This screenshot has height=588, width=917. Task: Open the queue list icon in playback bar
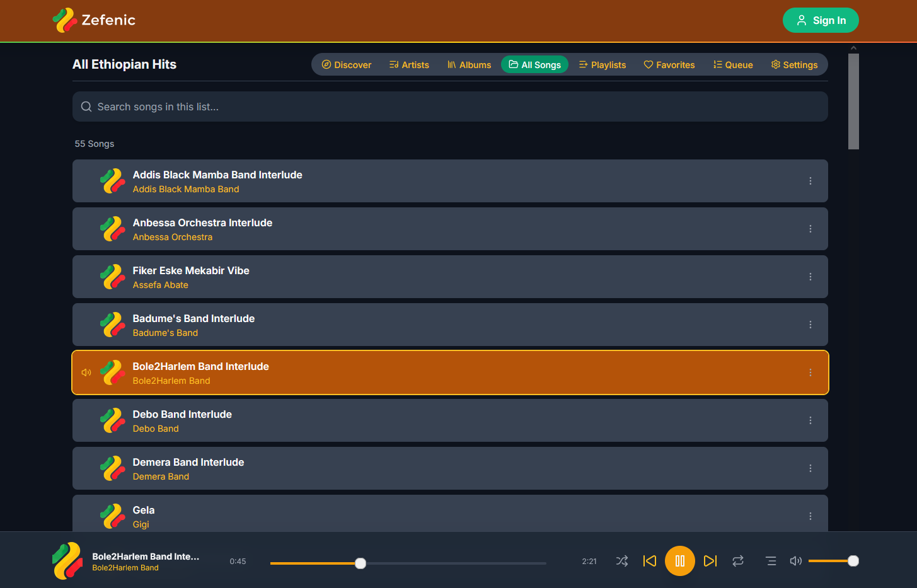click(770, 561)
